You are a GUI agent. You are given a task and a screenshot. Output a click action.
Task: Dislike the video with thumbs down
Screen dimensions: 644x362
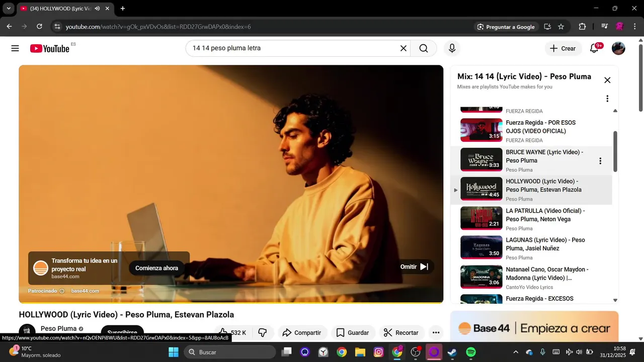tap(262, 332)
